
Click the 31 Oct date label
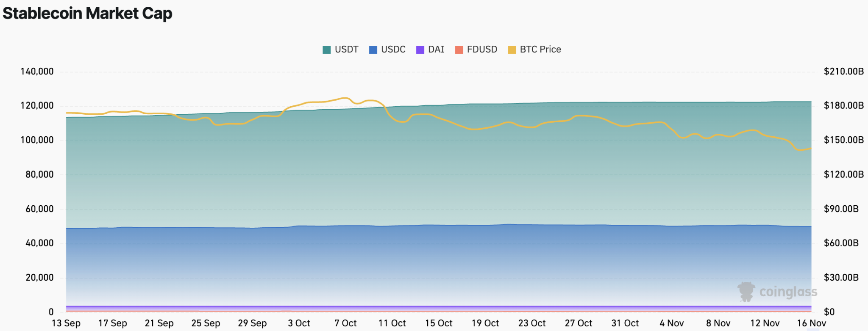point(625,323)
